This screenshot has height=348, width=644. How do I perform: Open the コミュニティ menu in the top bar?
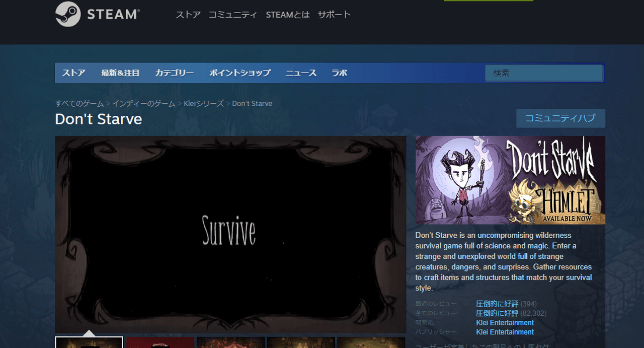[232, 15]
